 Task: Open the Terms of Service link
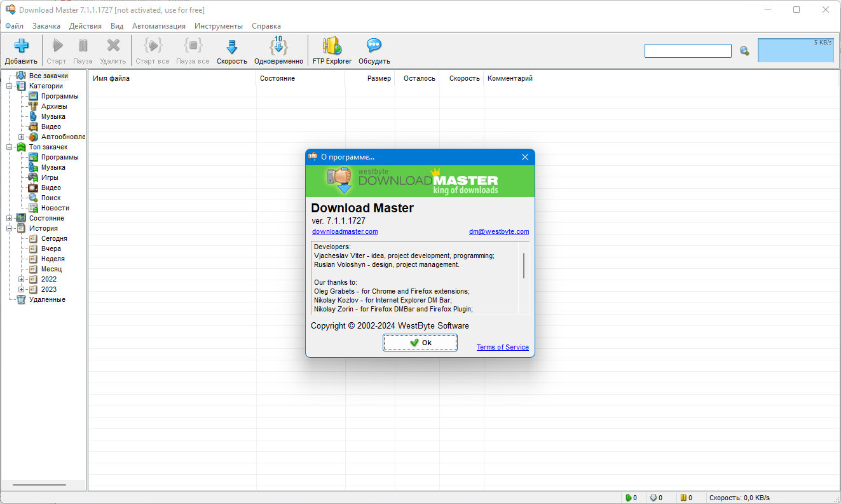coord(503,347)
